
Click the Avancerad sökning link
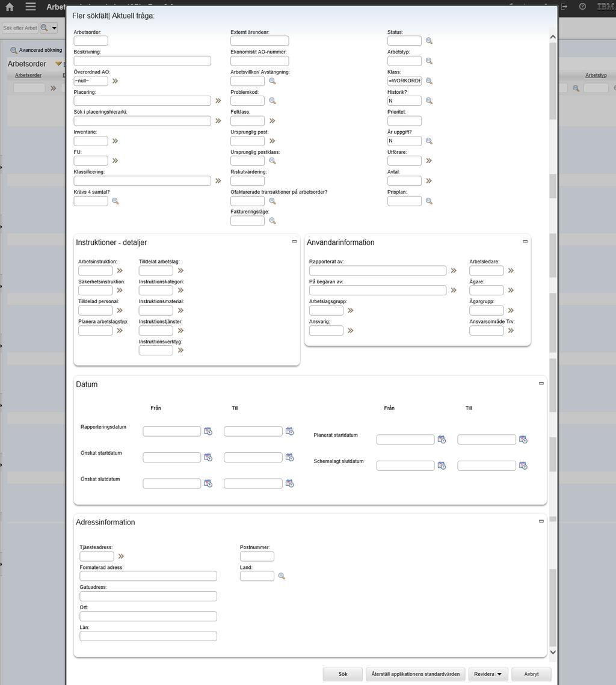[x=41, y=51]
